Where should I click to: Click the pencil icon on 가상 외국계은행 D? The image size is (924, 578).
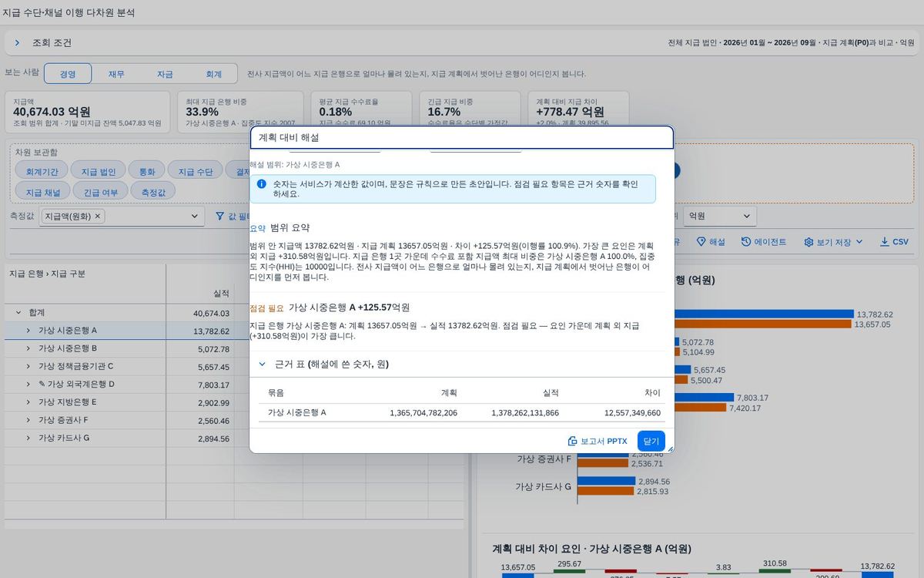point(42,385)
